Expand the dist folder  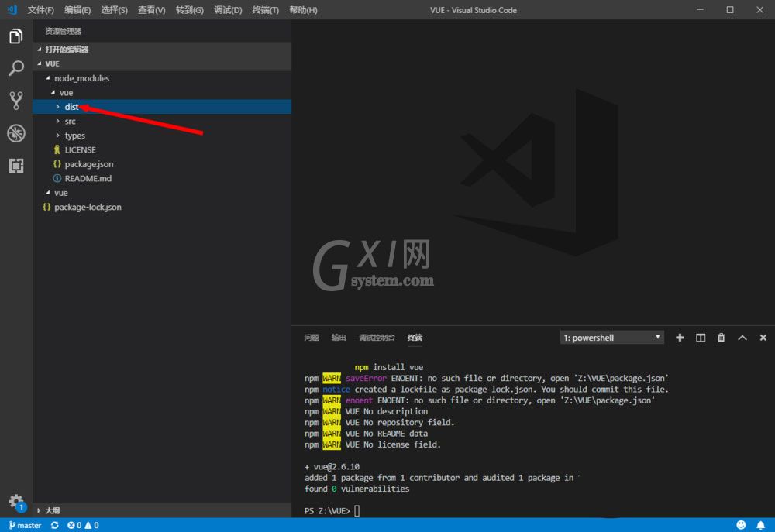pyautogui.click(x=162, y=107)
